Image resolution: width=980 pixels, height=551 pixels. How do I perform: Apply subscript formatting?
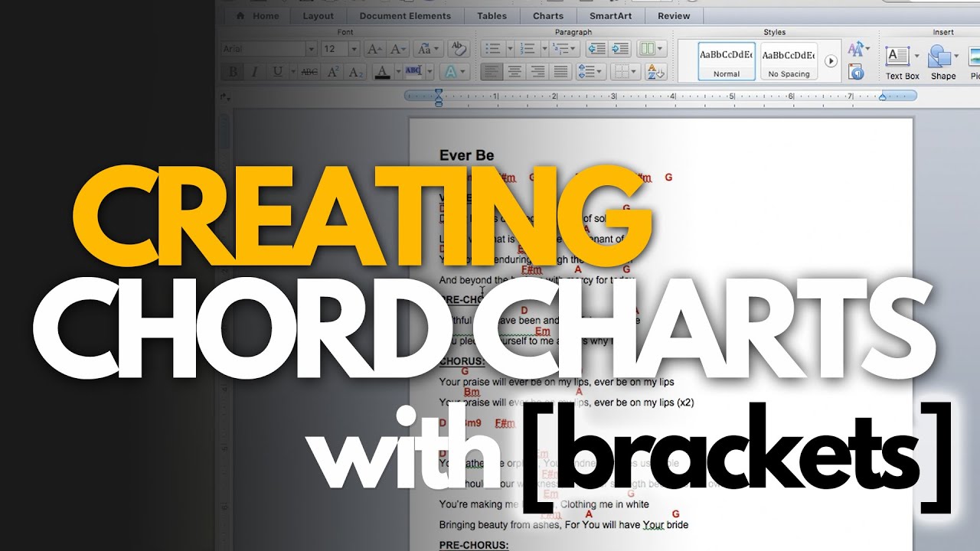(355, 72)
